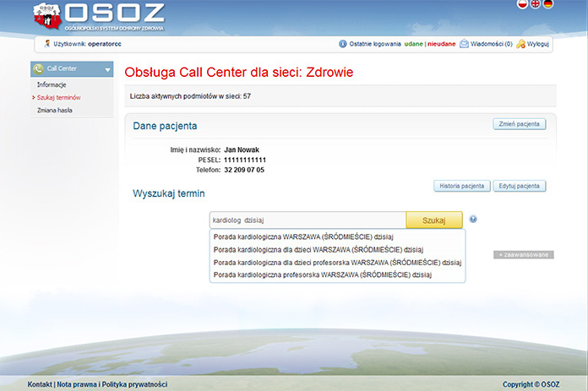588x391 pixels.
Task: View successful logins via udane link
Action: pos(414,44)
